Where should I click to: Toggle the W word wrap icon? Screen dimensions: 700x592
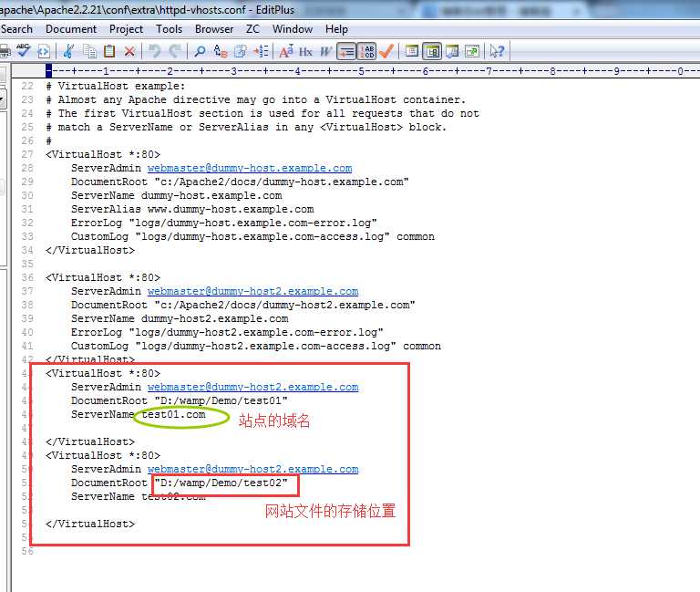[x=326, y=52]
